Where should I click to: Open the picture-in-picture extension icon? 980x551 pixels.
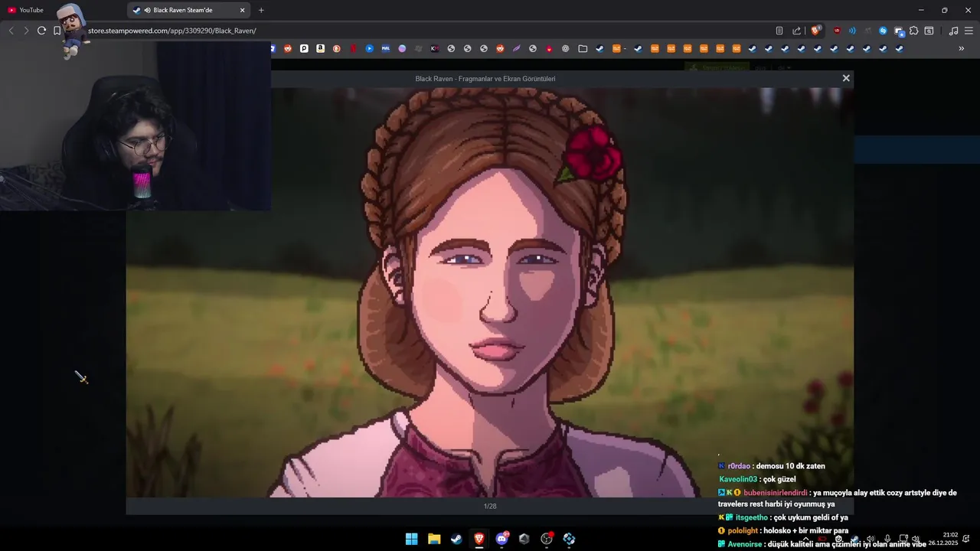[899, 31]
